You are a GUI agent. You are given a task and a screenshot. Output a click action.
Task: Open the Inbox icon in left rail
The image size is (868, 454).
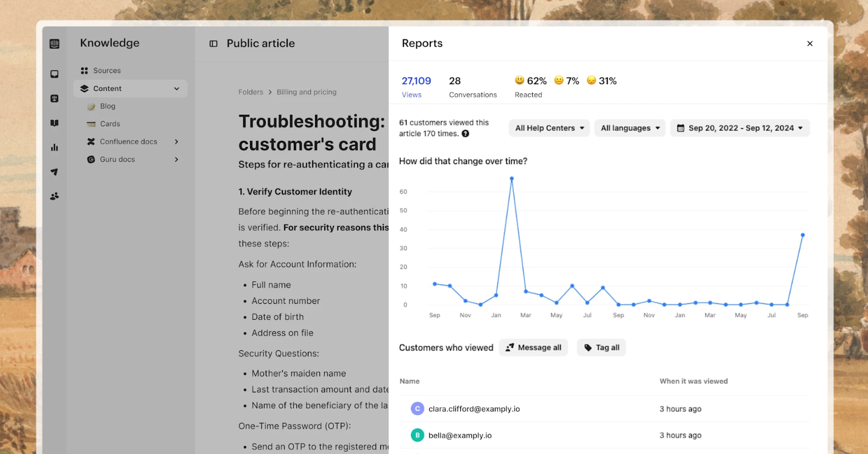[x=54, y=74]
